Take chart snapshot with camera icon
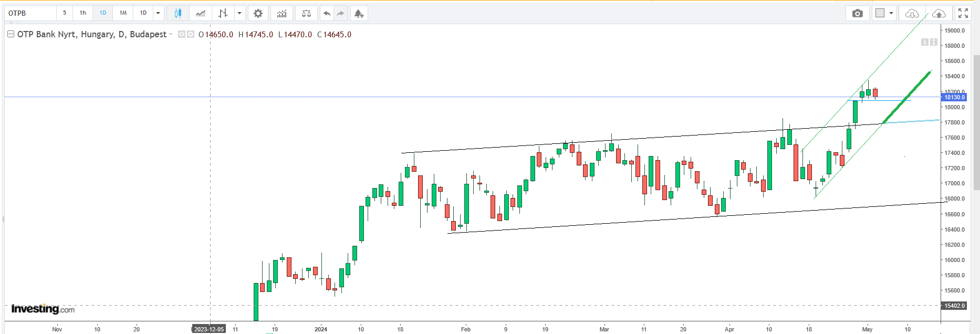 (x=858, y=13)
